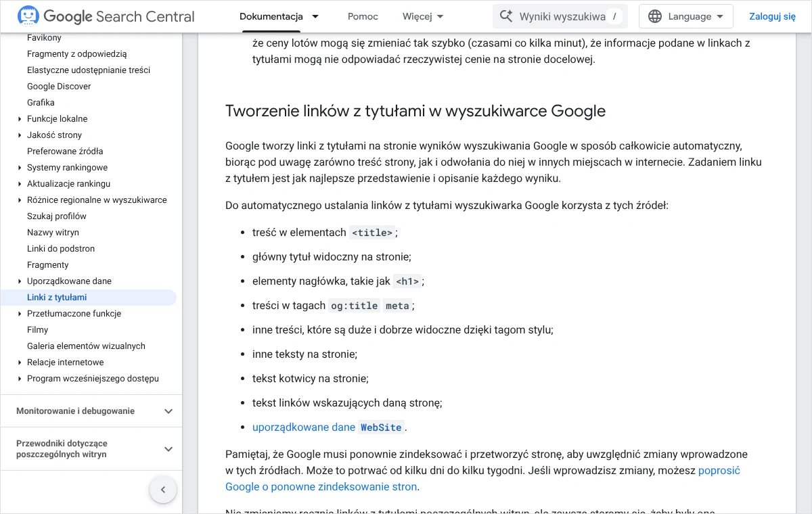Open Elastyczne udostępnianie treści page

(x=89, y=70)
